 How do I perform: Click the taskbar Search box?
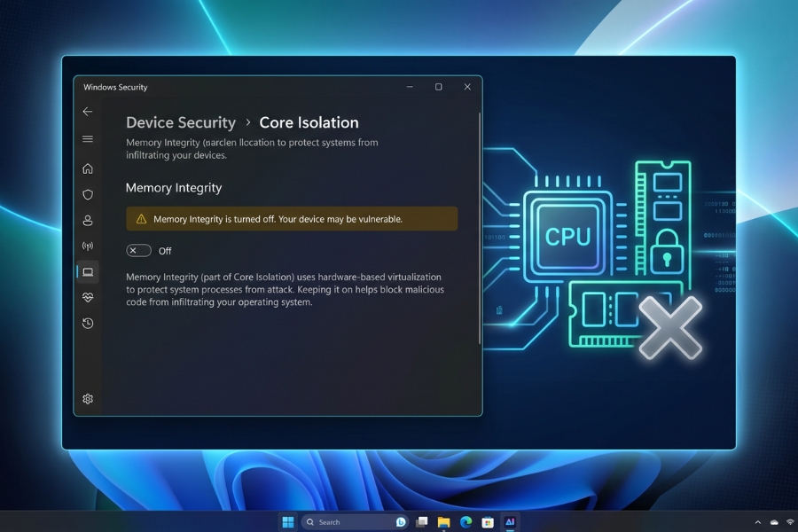tap(354, 522)
